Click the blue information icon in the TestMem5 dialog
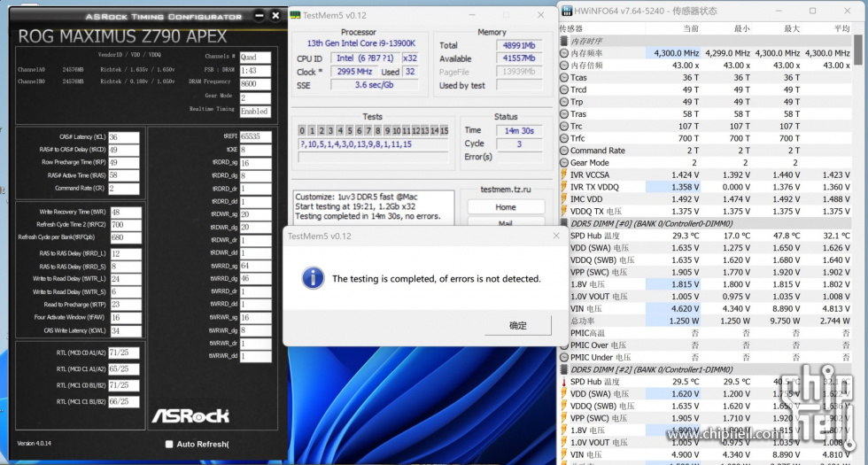 click(313, 278)
